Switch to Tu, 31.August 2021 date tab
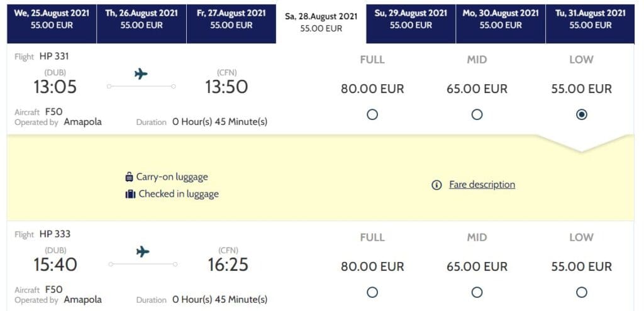 (x=590, y=19)
